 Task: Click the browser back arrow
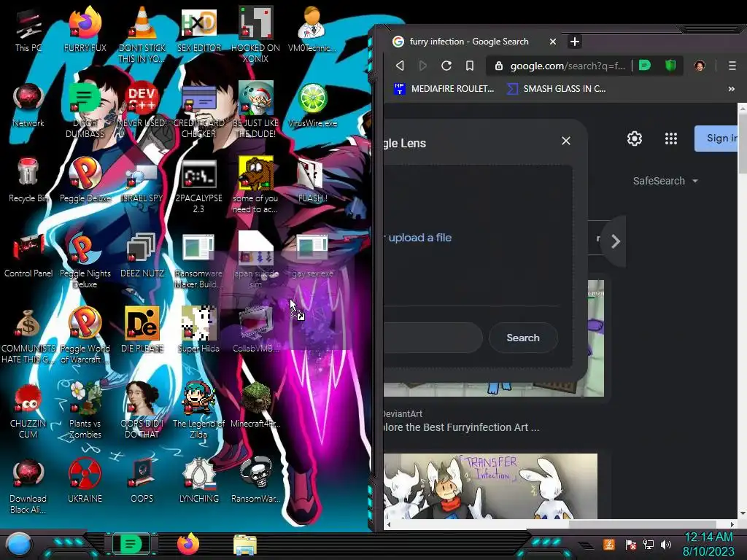pos(400,66)
